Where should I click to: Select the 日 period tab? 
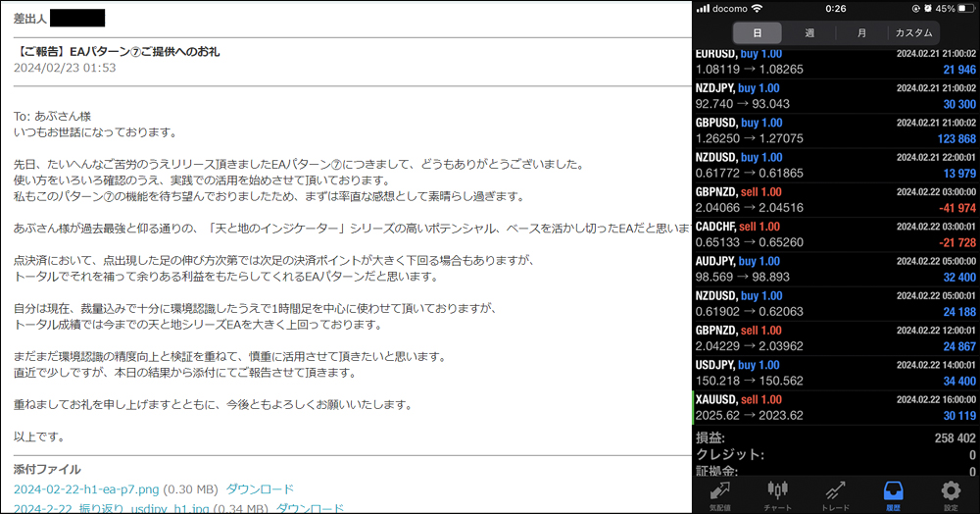tap(757, 32)
